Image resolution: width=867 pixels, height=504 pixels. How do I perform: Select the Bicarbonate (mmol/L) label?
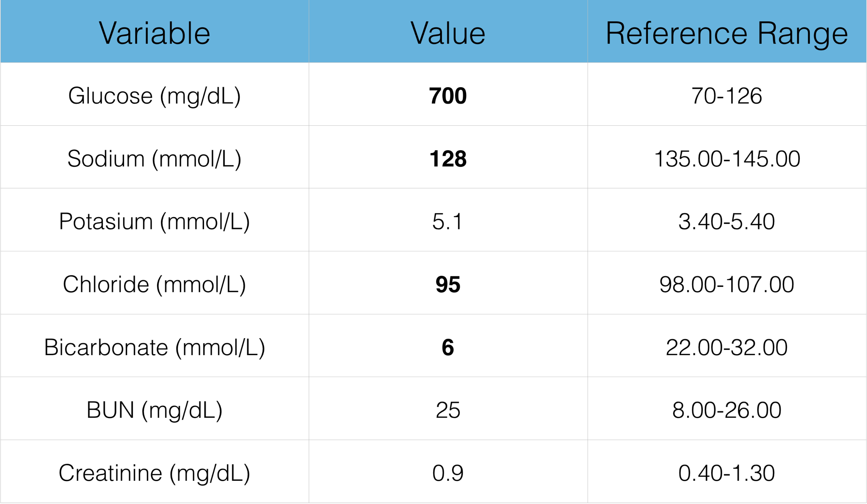[155, 347]
